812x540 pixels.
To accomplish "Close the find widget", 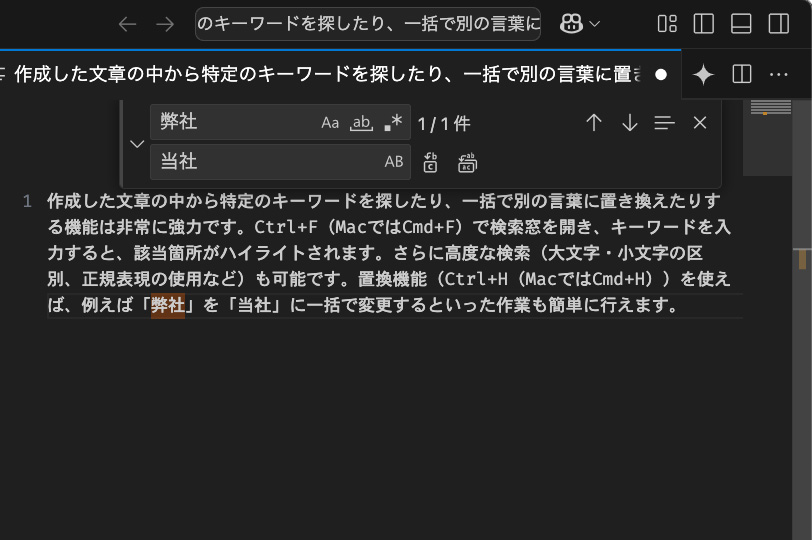I will [x=700, y=123].
